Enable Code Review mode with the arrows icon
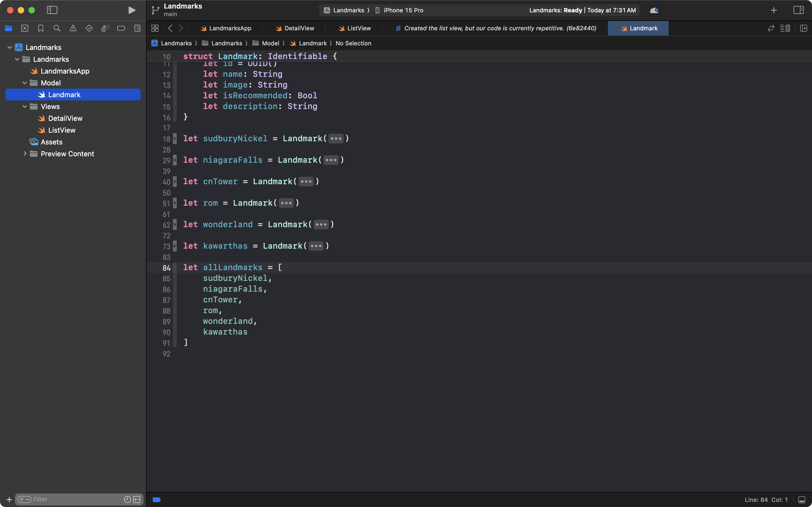Screen dimensions: 812x507 (771, 28)
